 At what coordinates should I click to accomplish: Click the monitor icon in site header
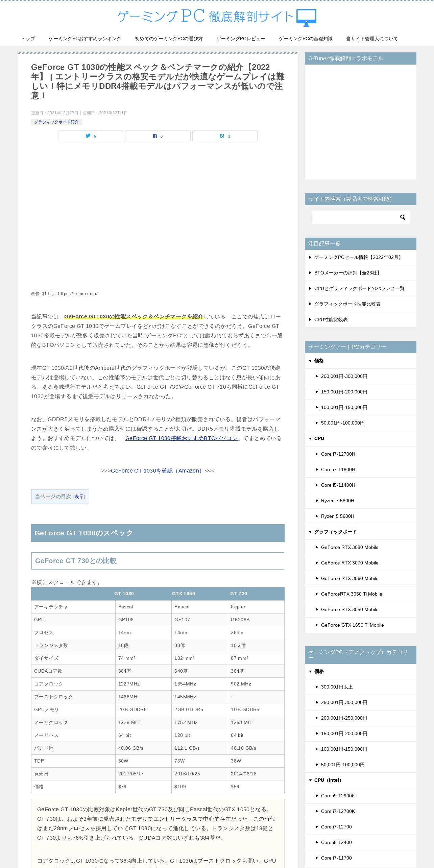pyautogui.click(x=306, y=18)
